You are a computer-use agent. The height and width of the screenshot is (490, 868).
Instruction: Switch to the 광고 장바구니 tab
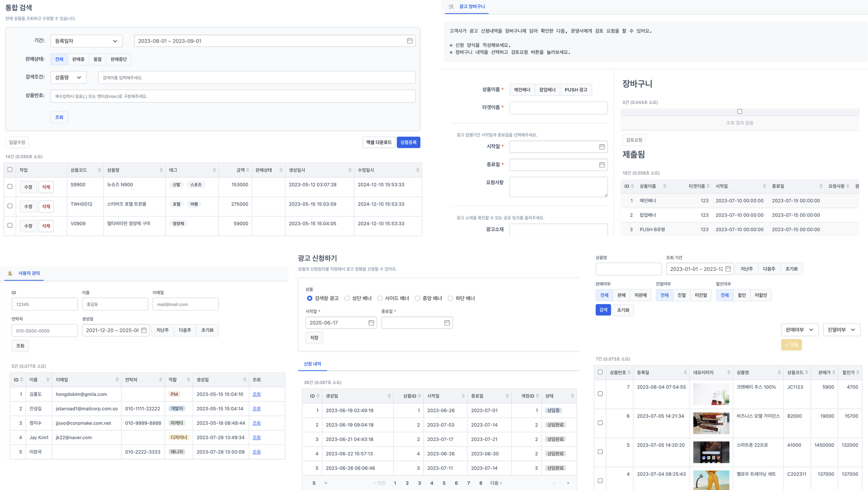[x=471, y=7]
